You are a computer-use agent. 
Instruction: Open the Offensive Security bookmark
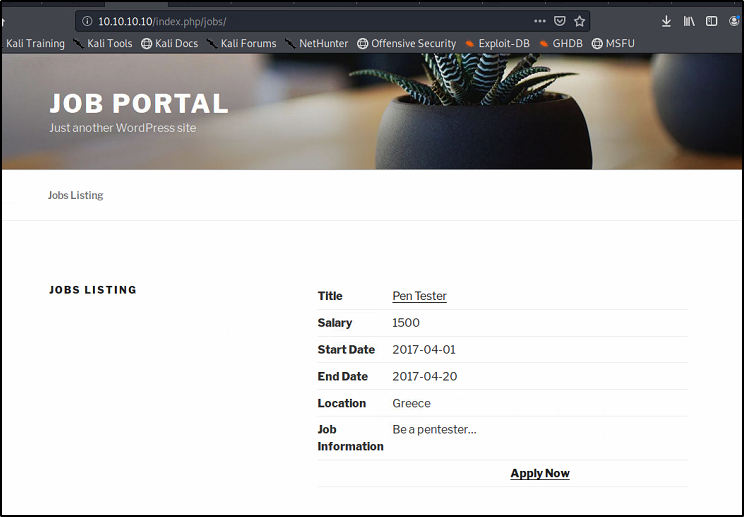pos(407,44)
